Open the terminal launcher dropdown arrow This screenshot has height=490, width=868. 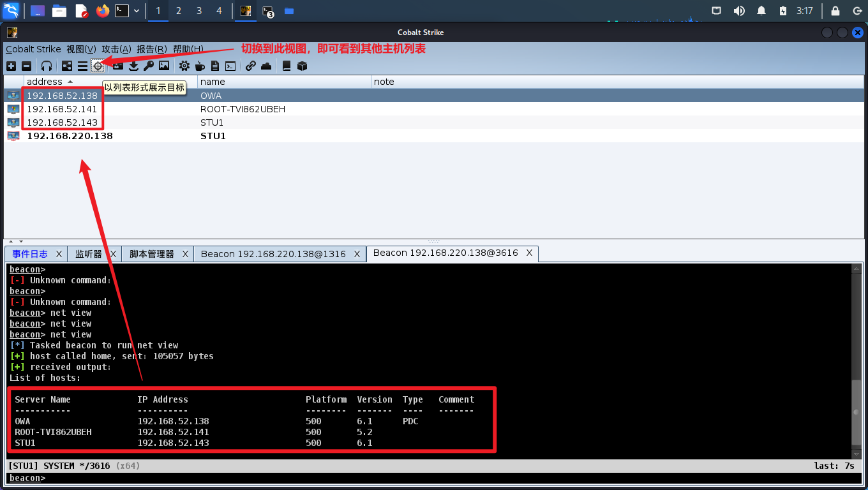pyautogui.click(x=137, y=11)
